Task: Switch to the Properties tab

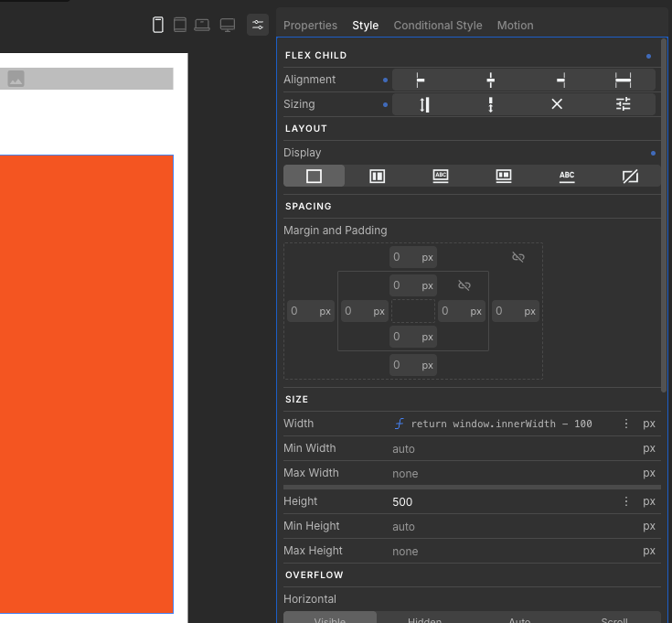Action: [x=310, y=25]
